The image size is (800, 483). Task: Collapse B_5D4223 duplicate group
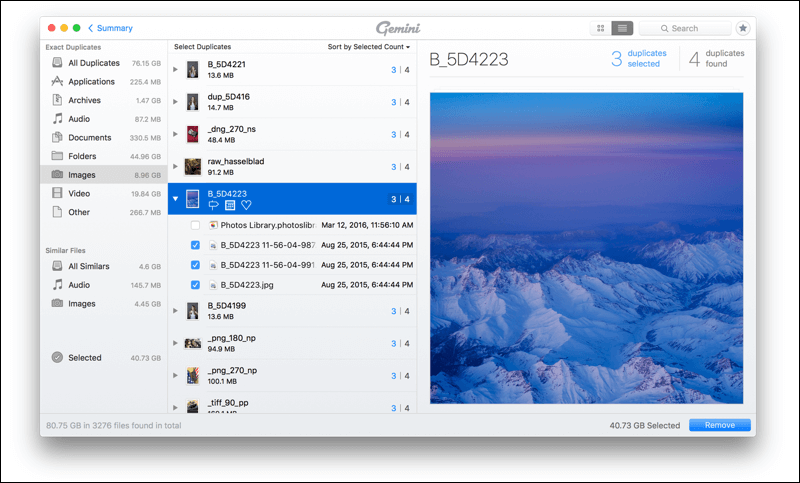(176, 199)
